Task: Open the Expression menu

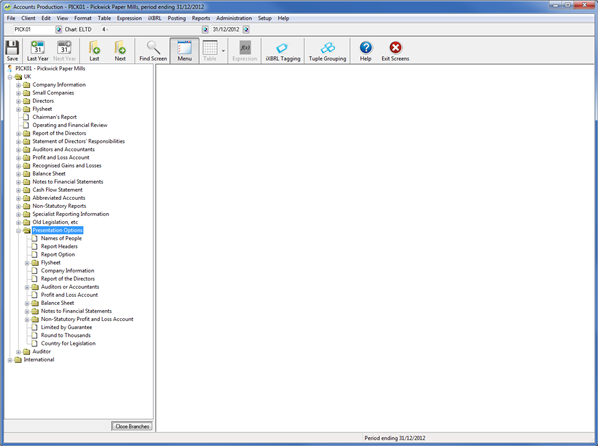Action: (129, 18)
